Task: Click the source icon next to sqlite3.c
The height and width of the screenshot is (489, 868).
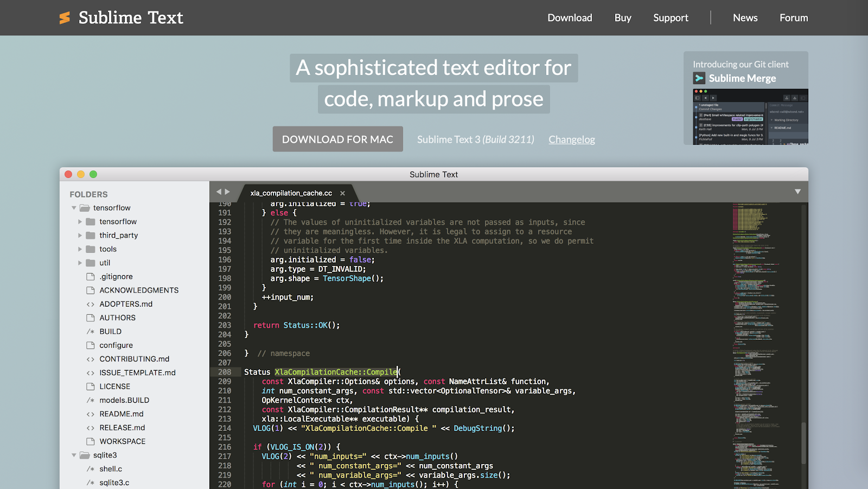Action: [91, 482]
